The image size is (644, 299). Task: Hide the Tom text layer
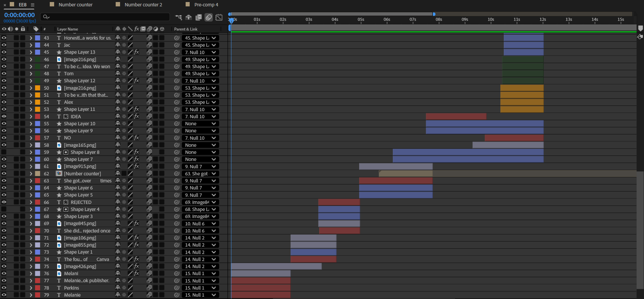coord(4,74)
